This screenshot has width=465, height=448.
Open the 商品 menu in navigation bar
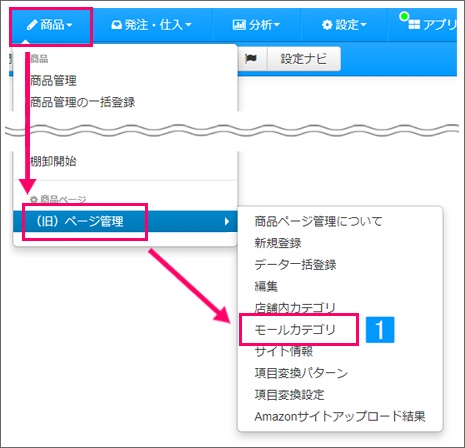coord(50,25)
